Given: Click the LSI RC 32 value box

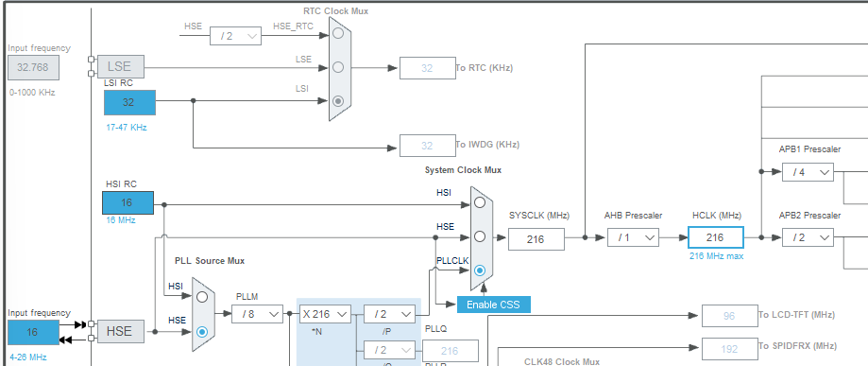Looking at the screenshot, I should (x=129, y=102).
